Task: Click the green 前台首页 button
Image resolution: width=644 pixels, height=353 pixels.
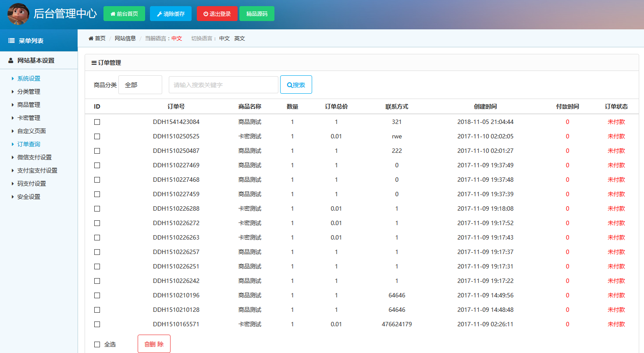Action: click(124, 14)
